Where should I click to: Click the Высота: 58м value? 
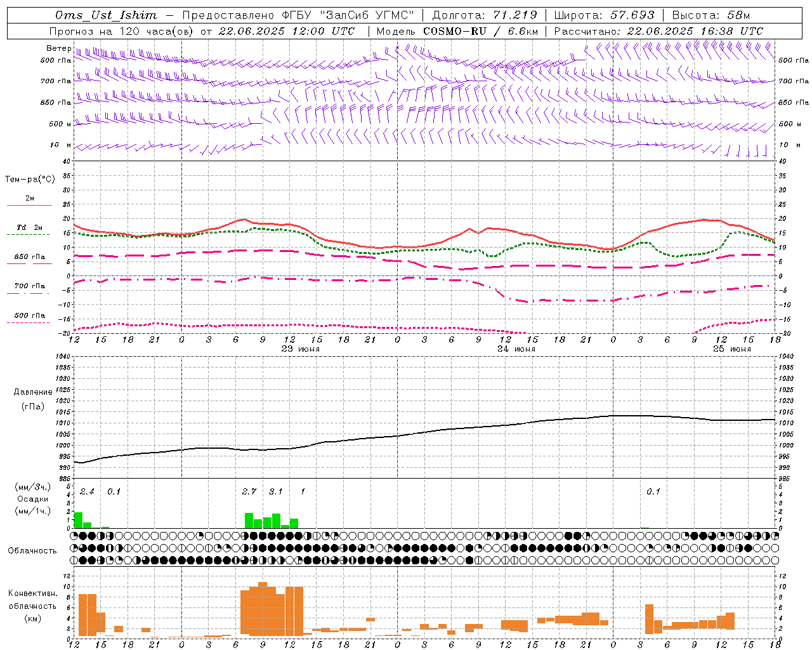click(x=710, y=15)
